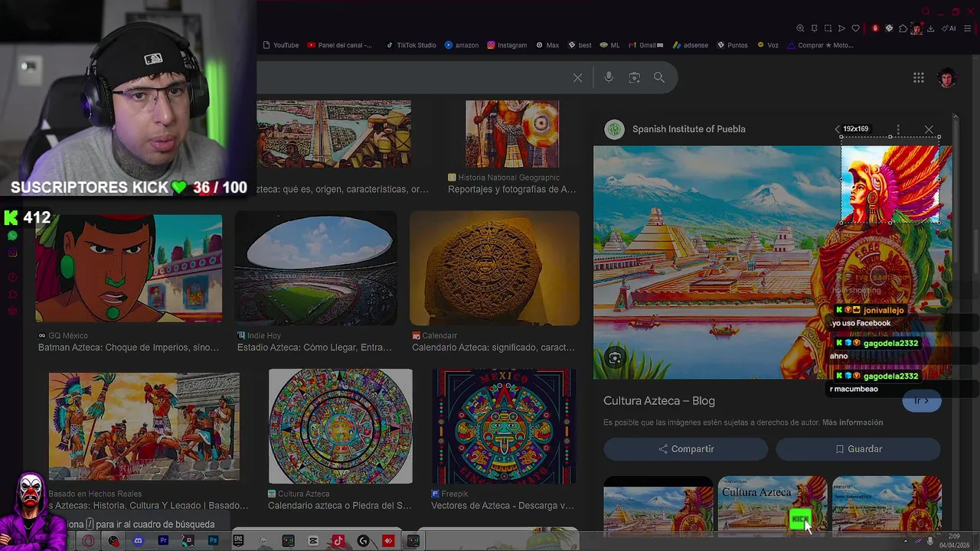Open Más información copyright link
The width and height of the screenshot is (980, 551).
[852, 422]
